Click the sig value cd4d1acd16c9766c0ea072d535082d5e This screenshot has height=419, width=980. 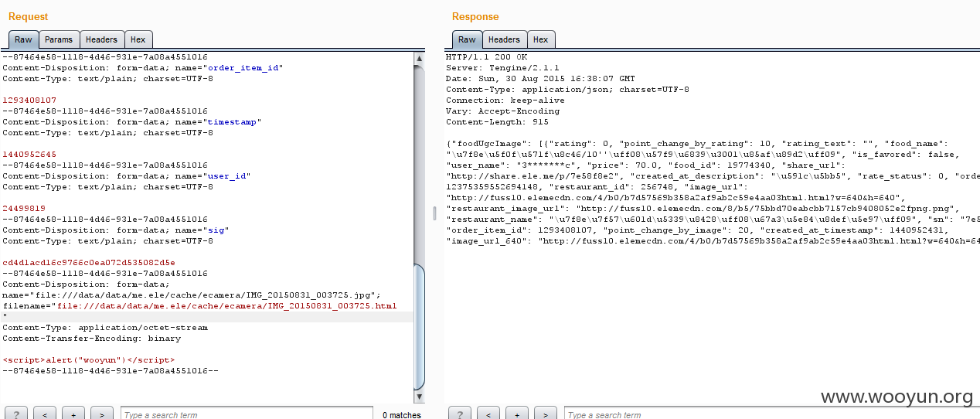89,263
